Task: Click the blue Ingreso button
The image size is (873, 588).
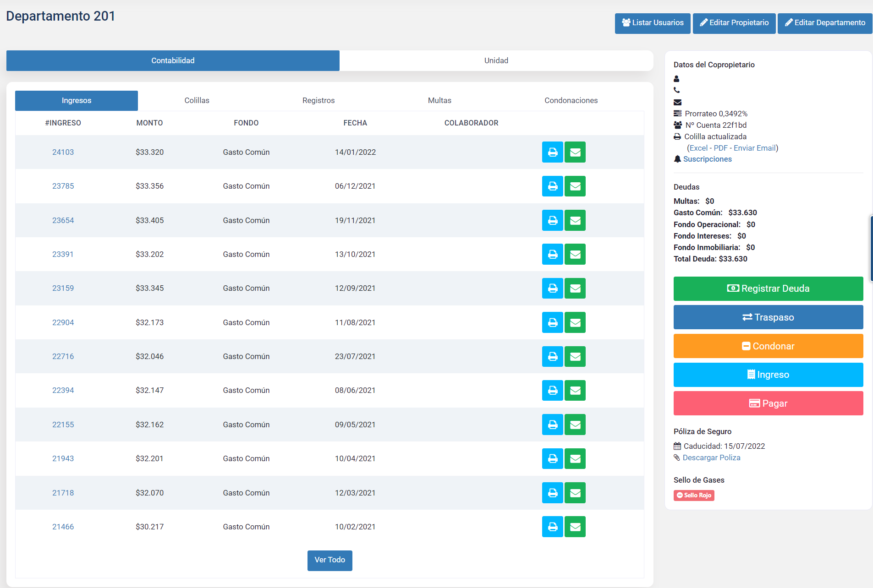Action: pyautogui.click(x=768, y=375)
